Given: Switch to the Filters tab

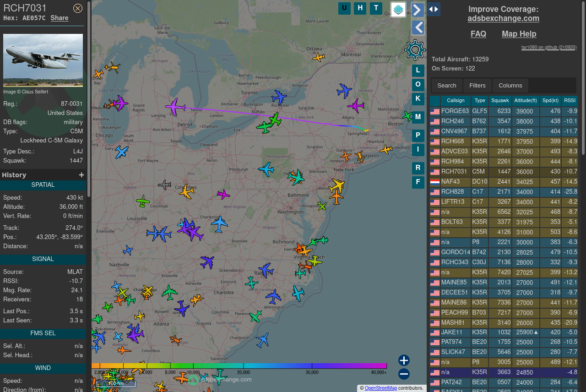Looking at the screenshot, I should click(x=477, y=86).
